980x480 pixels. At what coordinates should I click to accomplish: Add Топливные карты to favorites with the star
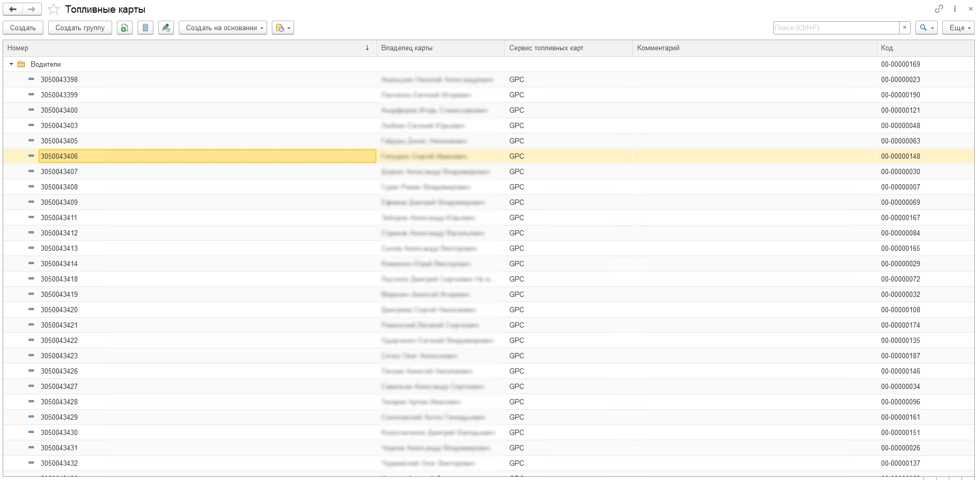click(x=53, y=10)
